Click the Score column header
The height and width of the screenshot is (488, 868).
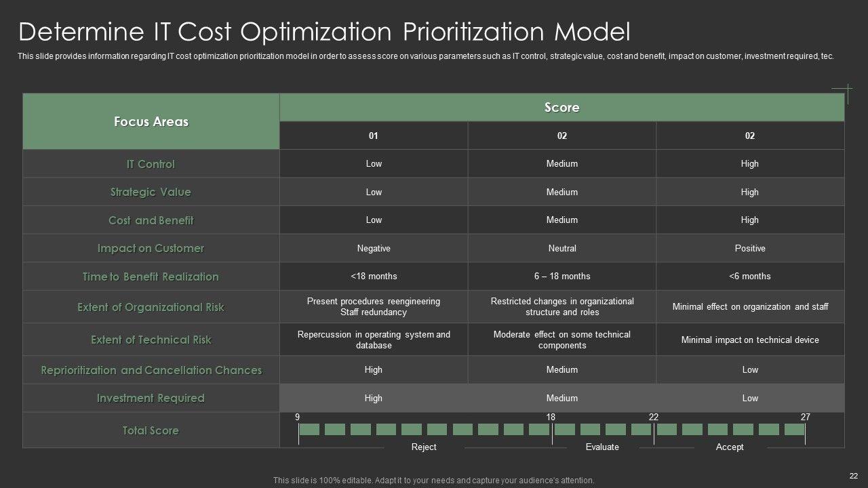pos(561,108)
